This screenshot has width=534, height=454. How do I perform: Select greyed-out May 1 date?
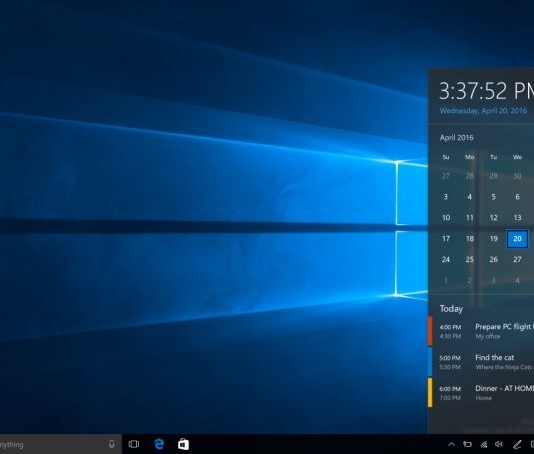pos(446,281)
